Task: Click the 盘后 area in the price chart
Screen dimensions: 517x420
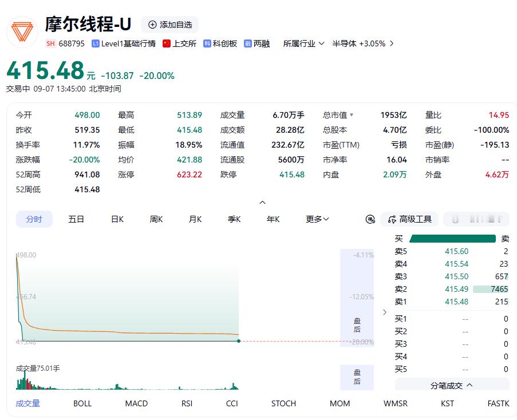Action: click(x=357, y=298)
